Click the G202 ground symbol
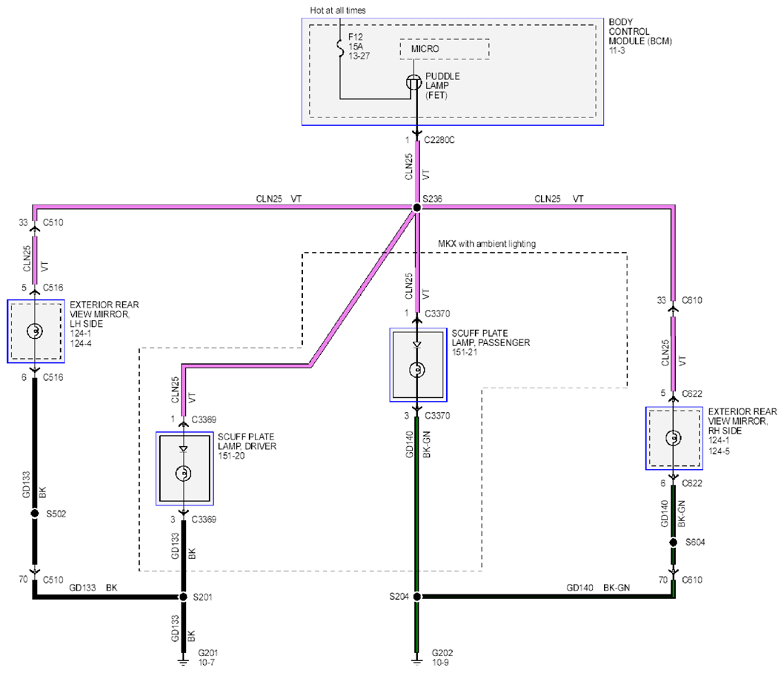784x673 pixels. (417, 660)
